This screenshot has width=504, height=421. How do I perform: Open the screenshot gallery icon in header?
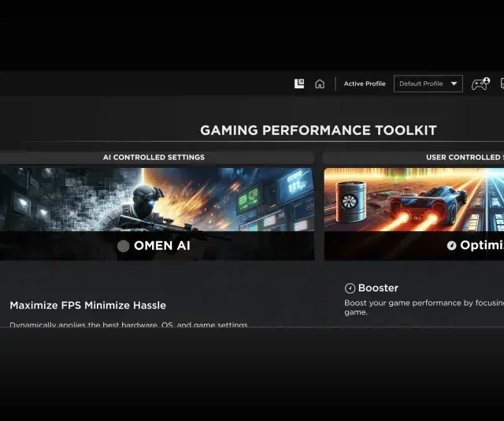pos(299,84)
